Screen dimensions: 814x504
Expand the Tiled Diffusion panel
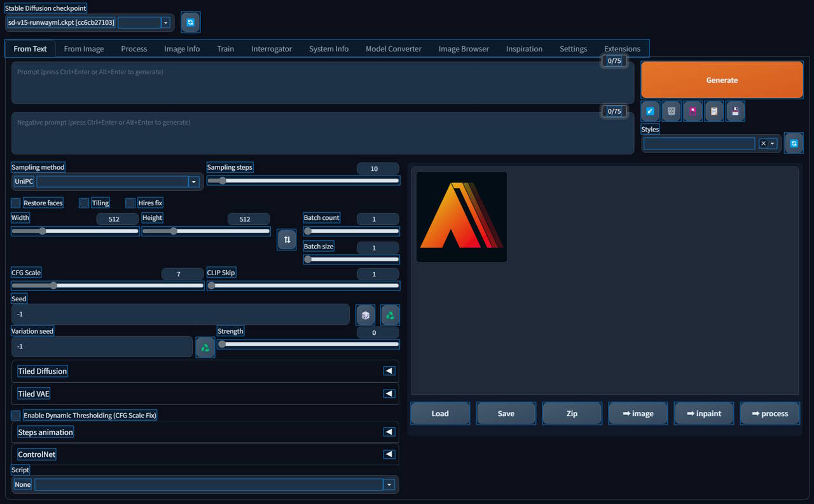[389, 371]
